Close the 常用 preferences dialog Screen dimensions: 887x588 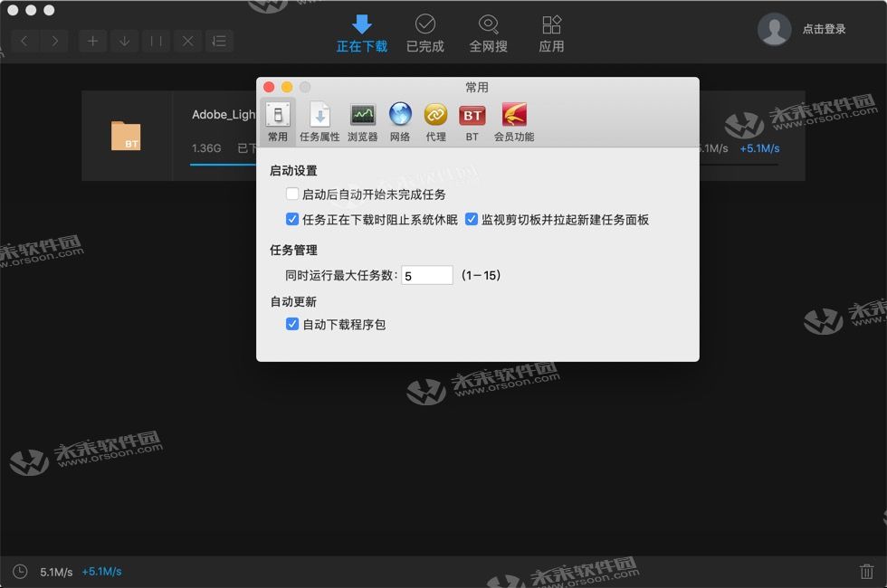click(270, 87)
